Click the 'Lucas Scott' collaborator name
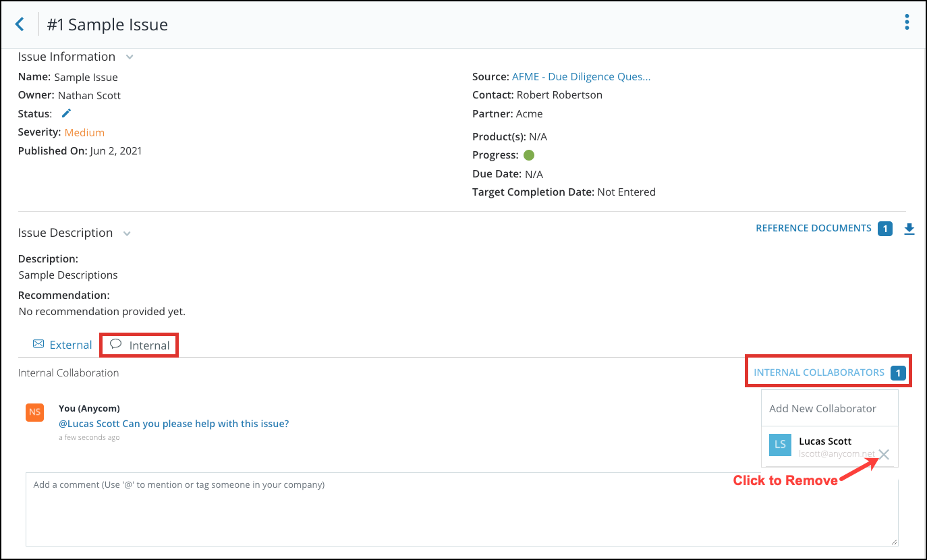This screenshot has height=560, width=927. [825, 441]
